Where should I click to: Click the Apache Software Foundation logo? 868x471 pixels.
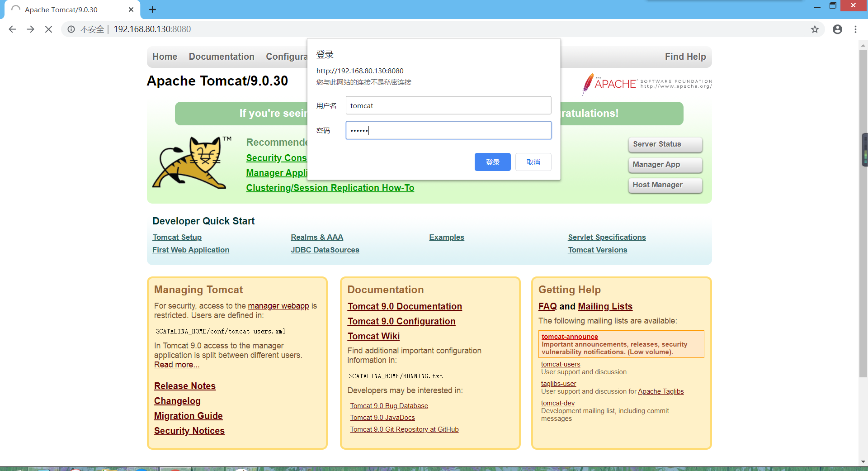[647, 84]
